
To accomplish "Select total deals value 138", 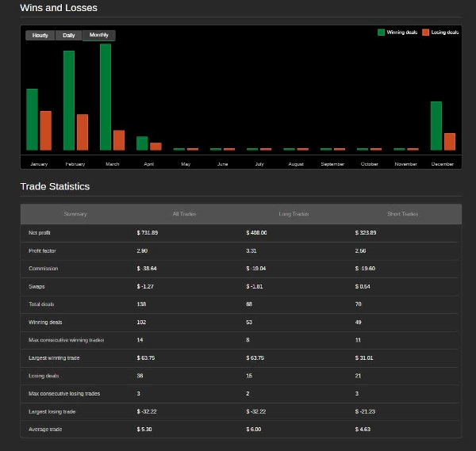I will 141,304.
